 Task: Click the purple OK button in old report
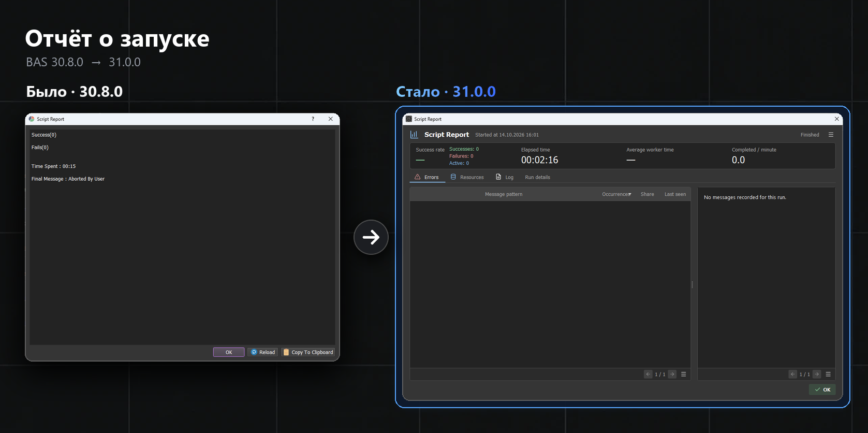point(229,352)
